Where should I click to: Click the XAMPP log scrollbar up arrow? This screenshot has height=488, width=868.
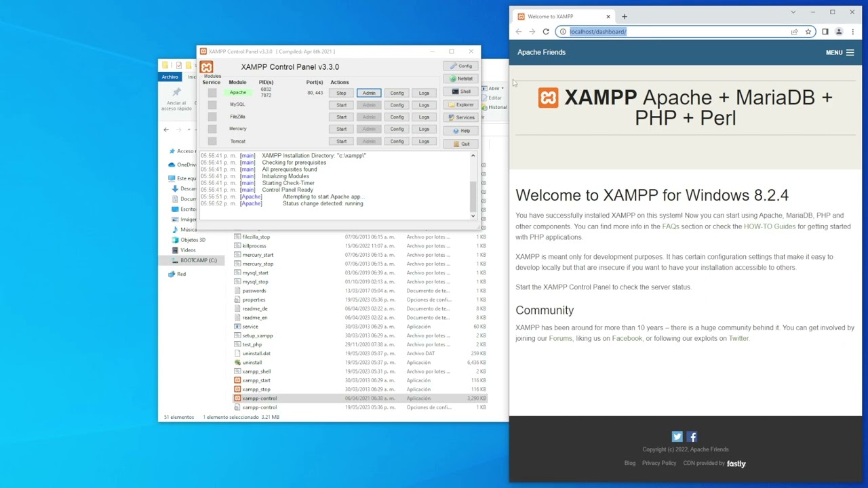pos(473,156)
